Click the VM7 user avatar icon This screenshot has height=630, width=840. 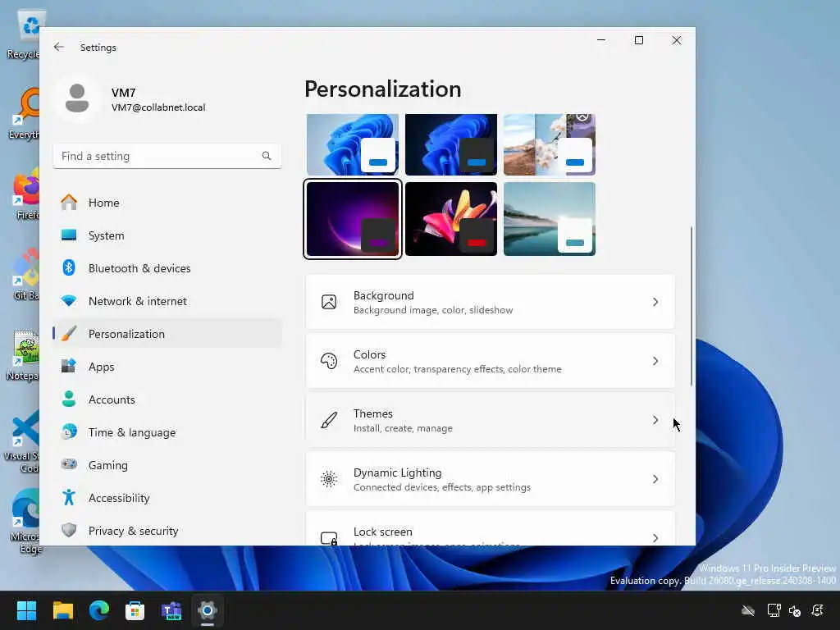pos(77,99)
